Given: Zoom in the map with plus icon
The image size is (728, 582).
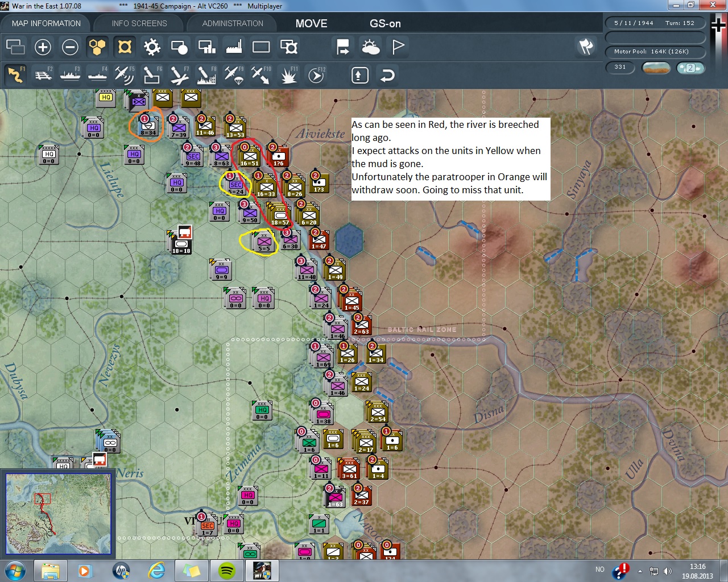Looking at the screenshot, I should pyautogui.click(x=43, y=47).
